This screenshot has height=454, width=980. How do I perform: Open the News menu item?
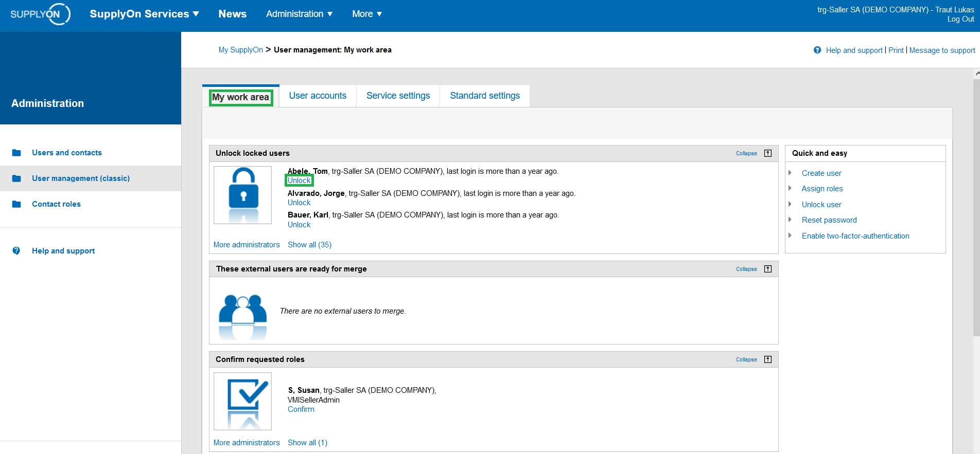[x=232, y=14]
